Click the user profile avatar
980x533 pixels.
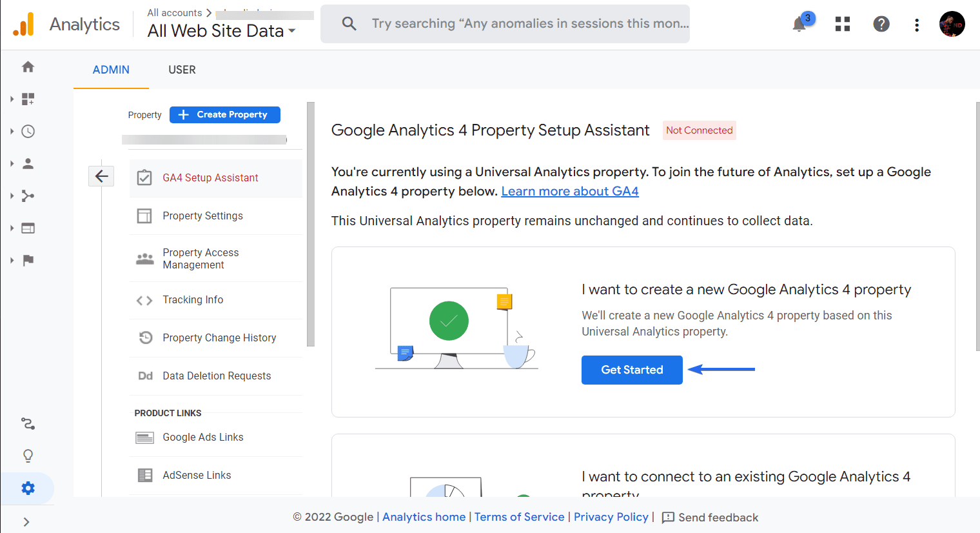(952, 24)
